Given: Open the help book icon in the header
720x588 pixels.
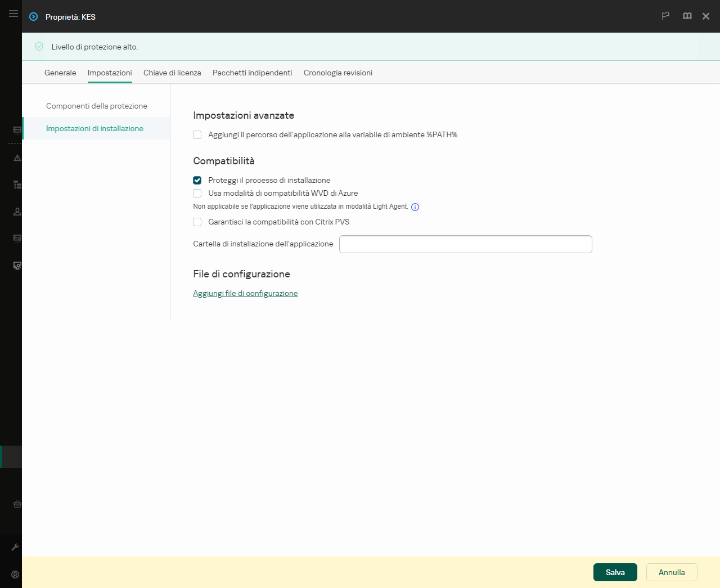Looking at the screenshot, I should pyautogui.click(x=687, y=16).
